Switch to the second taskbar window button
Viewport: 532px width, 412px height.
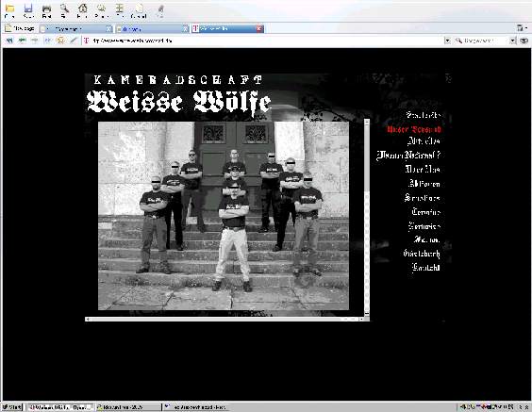coord(128,407)
